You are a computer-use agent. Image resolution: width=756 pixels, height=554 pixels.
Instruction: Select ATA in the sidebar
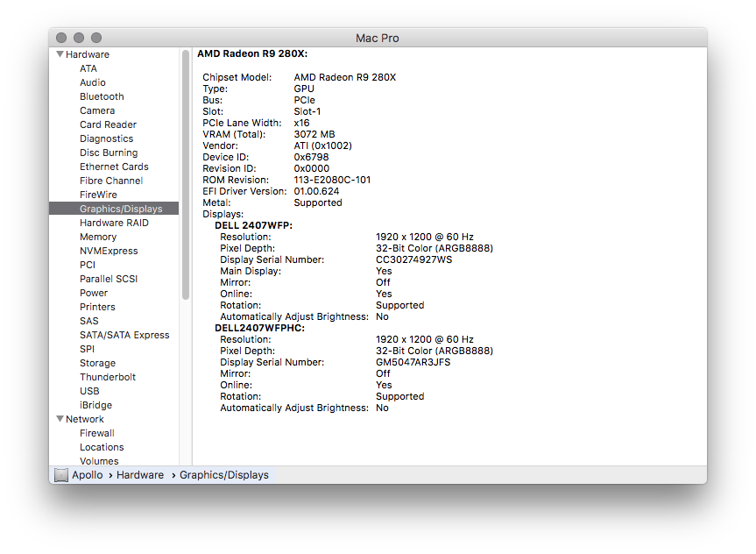pyautogui.click(x=88, y=68)
